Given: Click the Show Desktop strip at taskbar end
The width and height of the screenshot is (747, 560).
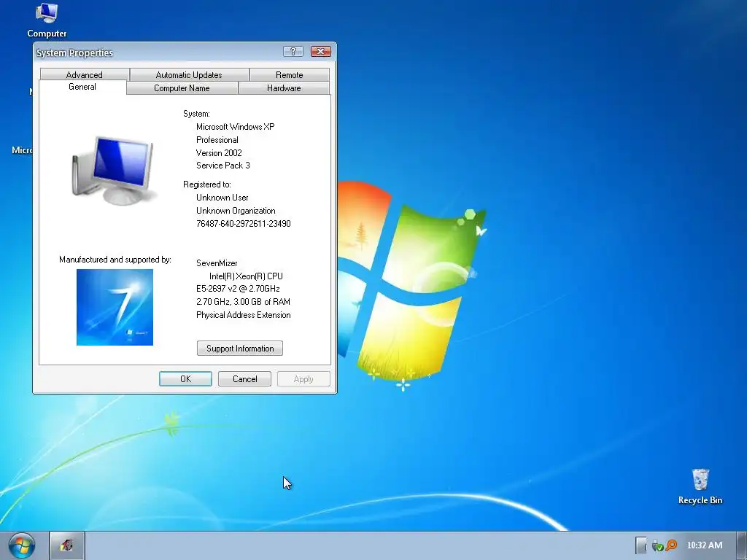Looking at the screenshot, I should (741, 545).
